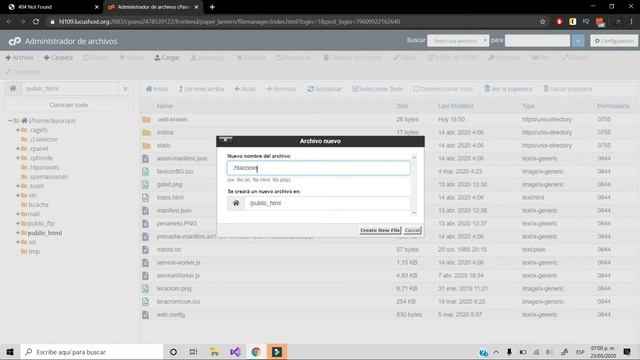Click taskbar search box
The height and width of the screenshot is (360, 640).
(91, 352)
